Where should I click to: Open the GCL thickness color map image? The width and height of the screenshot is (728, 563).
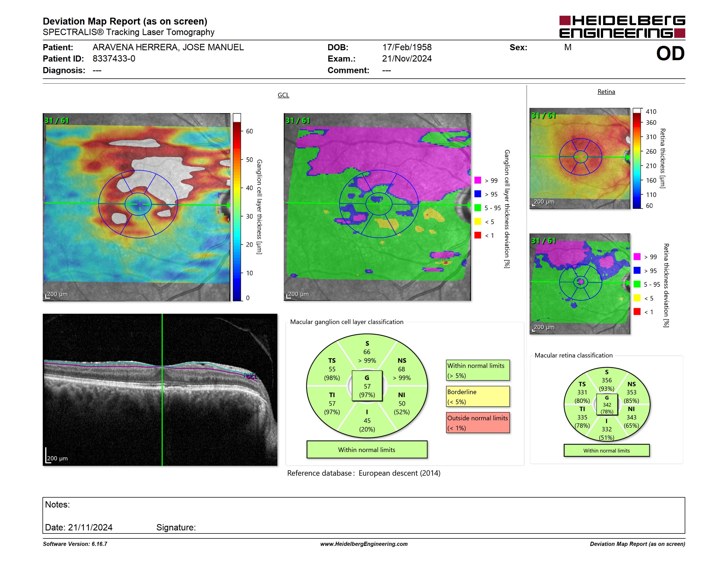[136, 207]
